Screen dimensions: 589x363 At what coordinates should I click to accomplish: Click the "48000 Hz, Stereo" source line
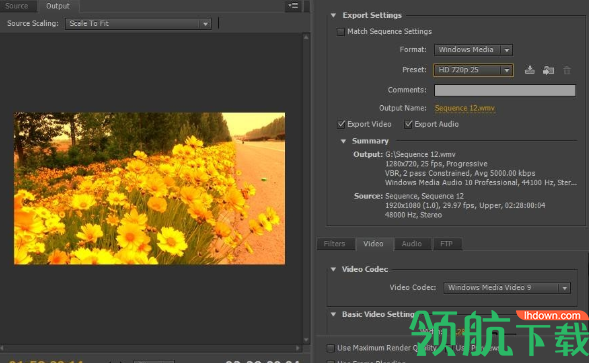tap(413, 215)
